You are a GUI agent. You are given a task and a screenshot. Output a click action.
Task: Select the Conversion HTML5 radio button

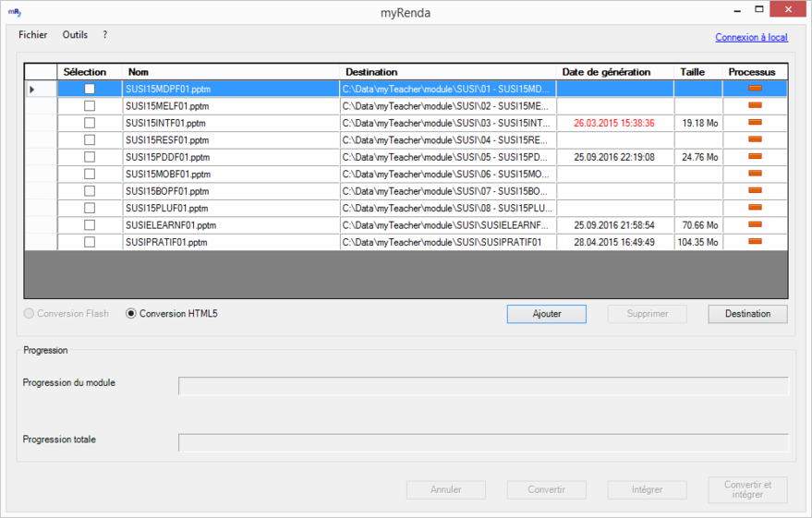click(x=131, y=314)
